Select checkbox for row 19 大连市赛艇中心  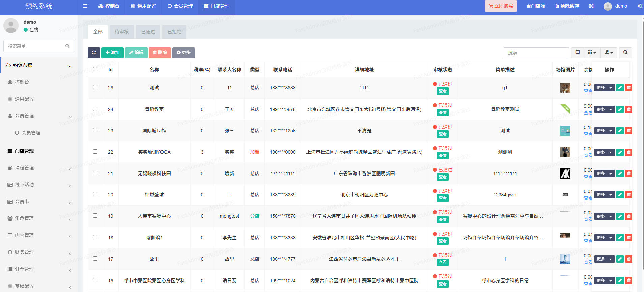pyautogui.click(x=95, y=216)
